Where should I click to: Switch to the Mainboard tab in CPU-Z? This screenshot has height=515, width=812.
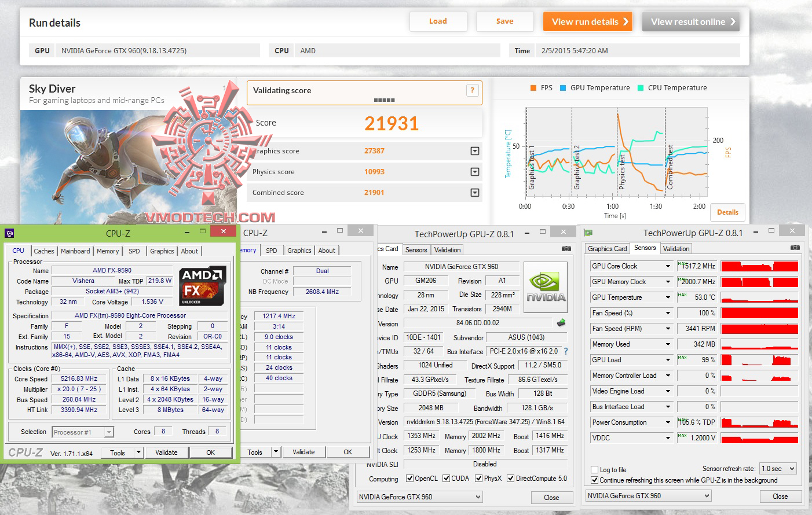75,251
